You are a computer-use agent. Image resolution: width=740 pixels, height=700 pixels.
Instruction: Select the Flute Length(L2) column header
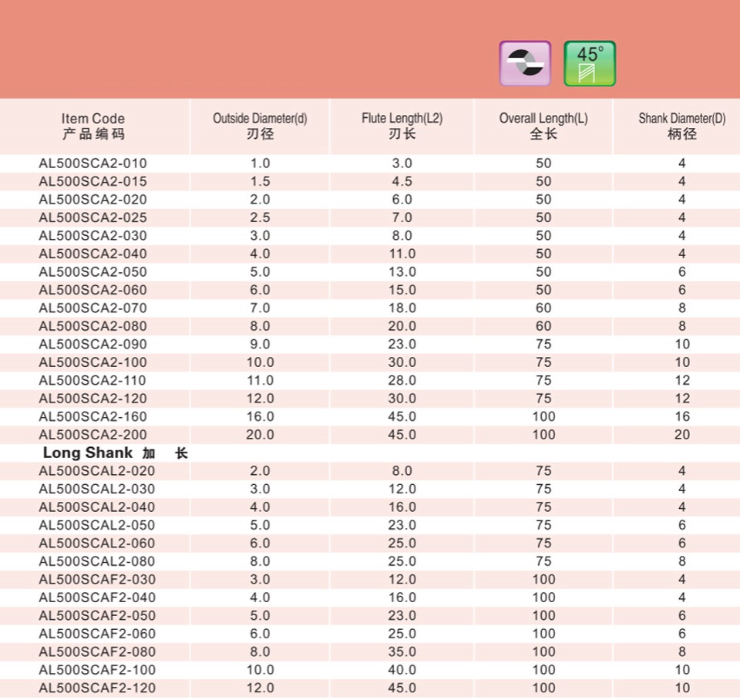tap(402, 126)
